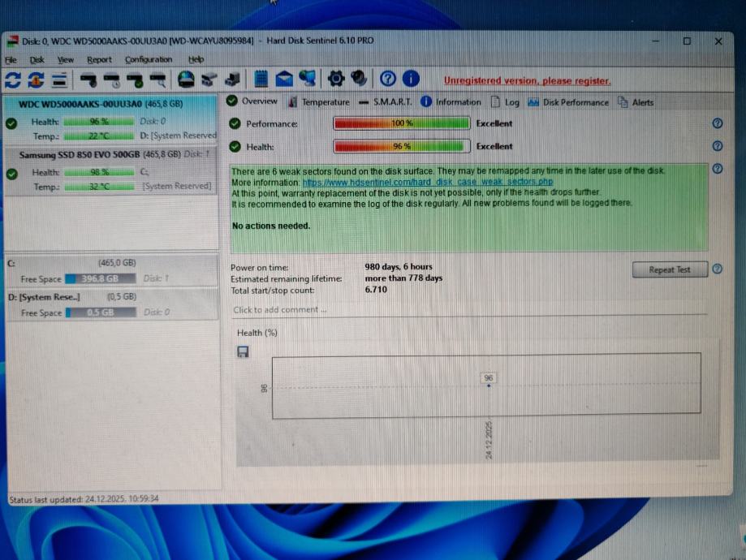Viewport: 746px width, 560px height.
Task: Open the hdsentinel.com weak sectors link
Action: (x=428, y=182)
